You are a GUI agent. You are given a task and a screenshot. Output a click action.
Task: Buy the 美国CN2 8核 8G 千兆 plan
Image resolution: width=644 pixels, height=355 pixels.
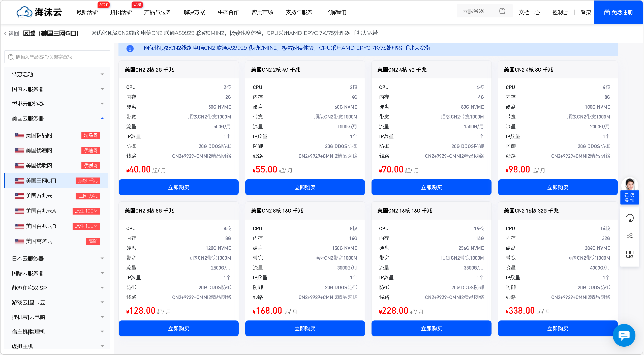pyautogui.click(x=179, y=329)
